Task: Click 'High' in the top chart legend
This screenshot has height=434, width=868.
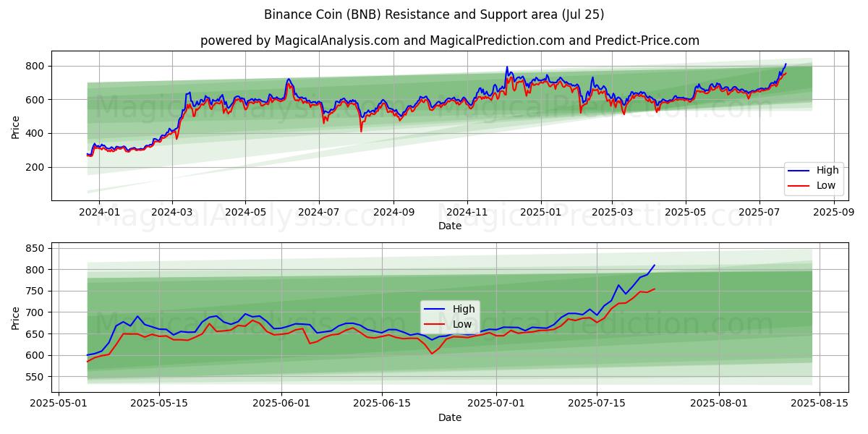Action: pyautogui.click(x=827, y=171)
